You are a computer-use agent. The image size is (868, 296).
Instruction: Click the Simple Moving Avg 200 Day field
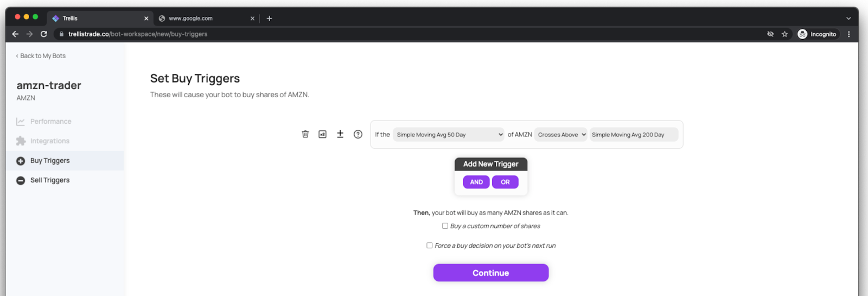tap(634, 135)
